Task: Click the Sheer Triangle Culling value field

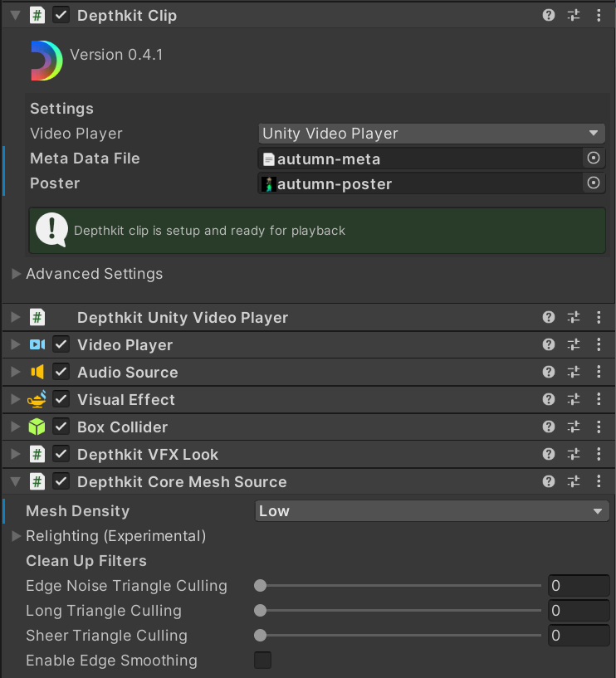Action: tap(578, 636)
